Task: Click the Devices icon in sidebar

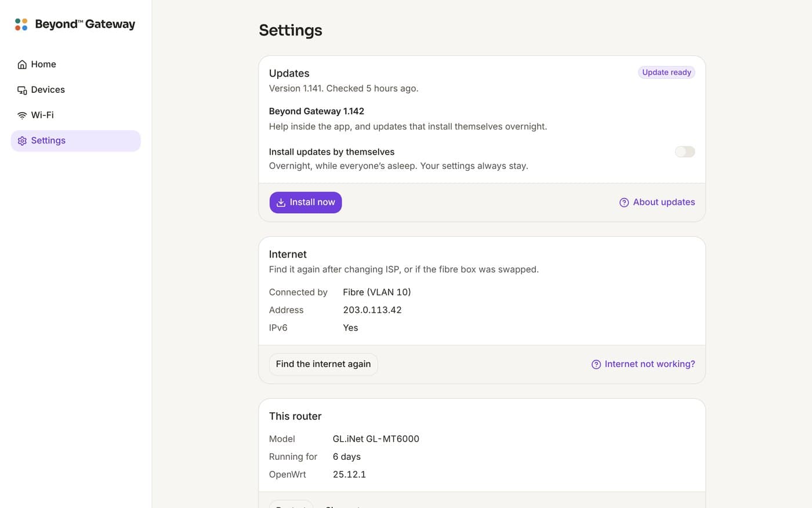Action: pyautogui.click(x=22, y=90)
